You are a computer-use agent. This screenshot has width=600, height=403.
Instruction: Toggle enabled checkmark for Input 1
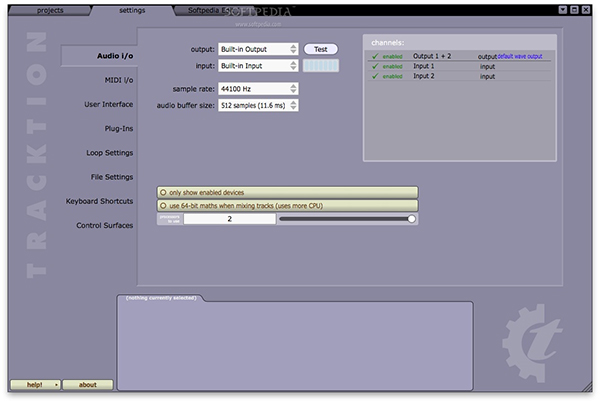click(375, 66)
